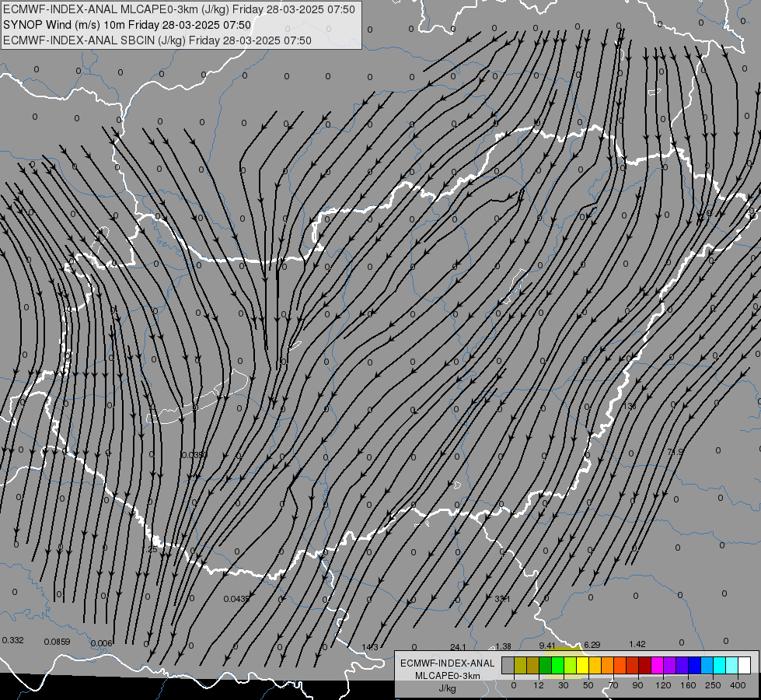Click the 6.29 grid value on map
761x700 pixels.
[x=592, y=645]
